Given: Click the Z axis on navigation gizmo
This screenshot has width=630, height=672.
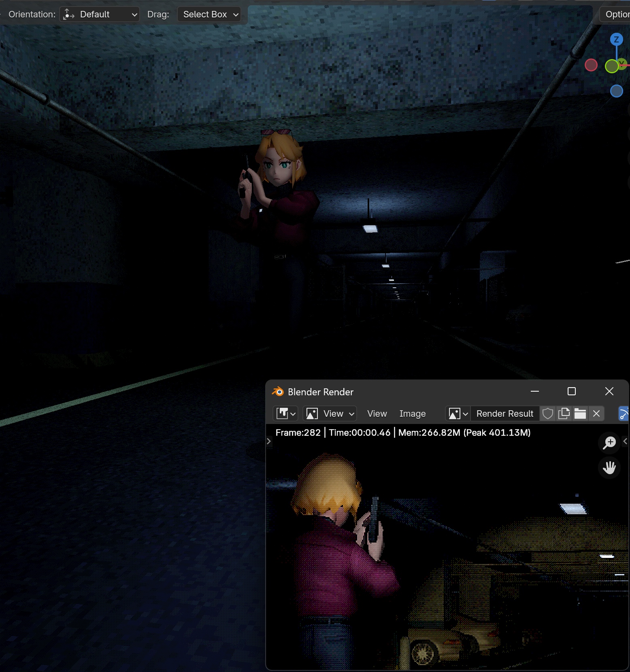Looking at the screenshot, I should pos(616,39).
